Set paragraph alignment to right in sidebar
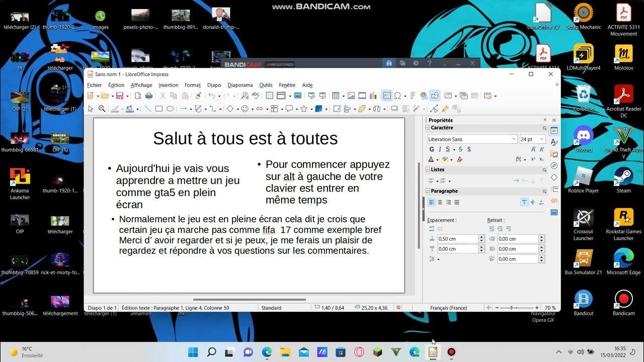This screenshot has width=644, height=362. pos(448,202)
